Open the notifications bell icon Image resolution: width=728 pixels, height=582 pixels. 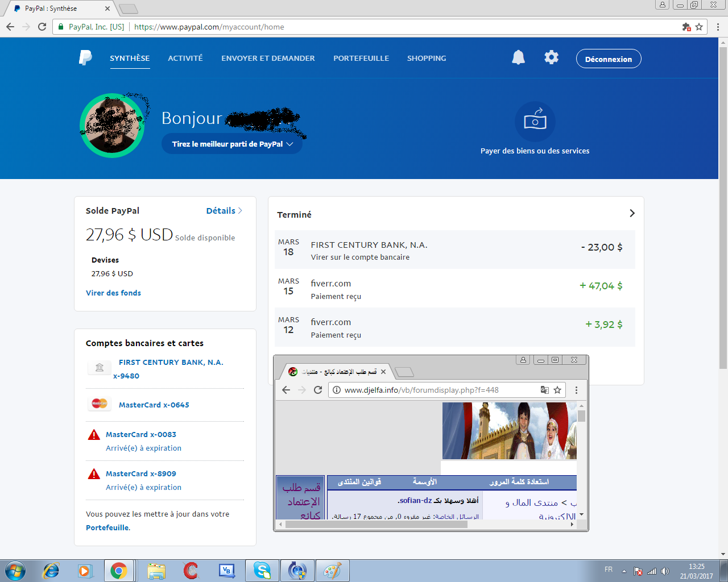[x=518, y=57]
